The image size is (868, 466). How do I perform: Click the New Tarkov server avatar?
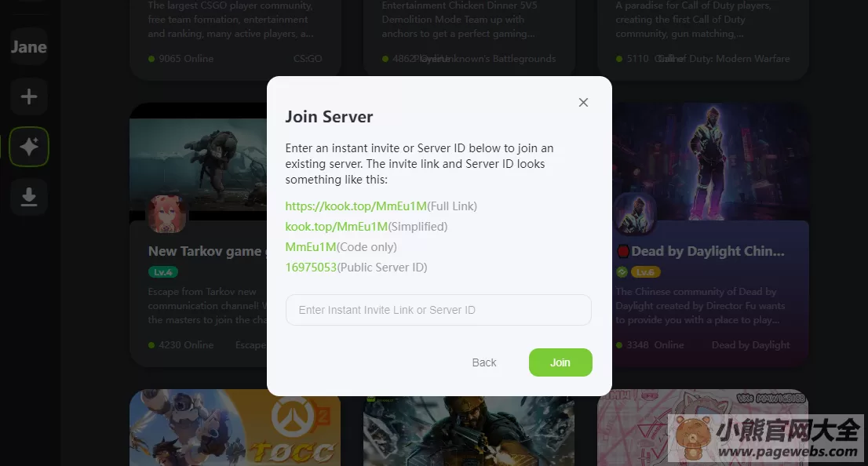pyautogui.click(x=166, y=213)
